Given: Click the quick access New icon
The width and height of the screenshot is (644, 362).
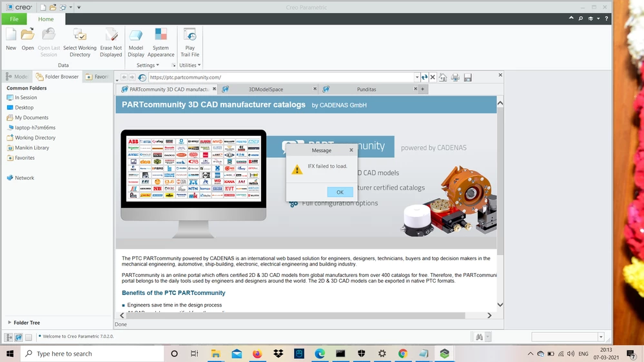Looking at the screenshot, I should pos(43,7).
